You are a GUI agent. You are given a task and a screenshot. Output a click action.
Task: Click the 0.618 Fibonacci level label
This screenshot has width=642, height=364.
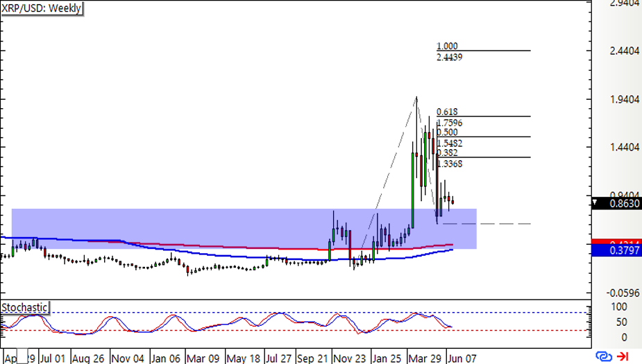pos(447,112)
